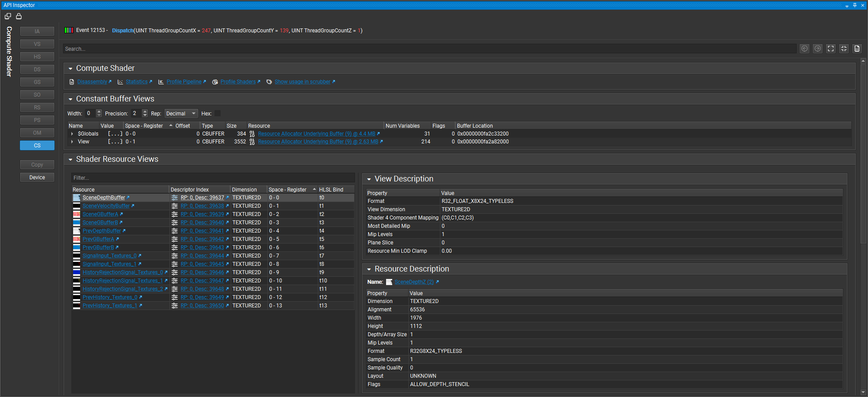Collapse the Constant Buffer Views section

(70, 99)
